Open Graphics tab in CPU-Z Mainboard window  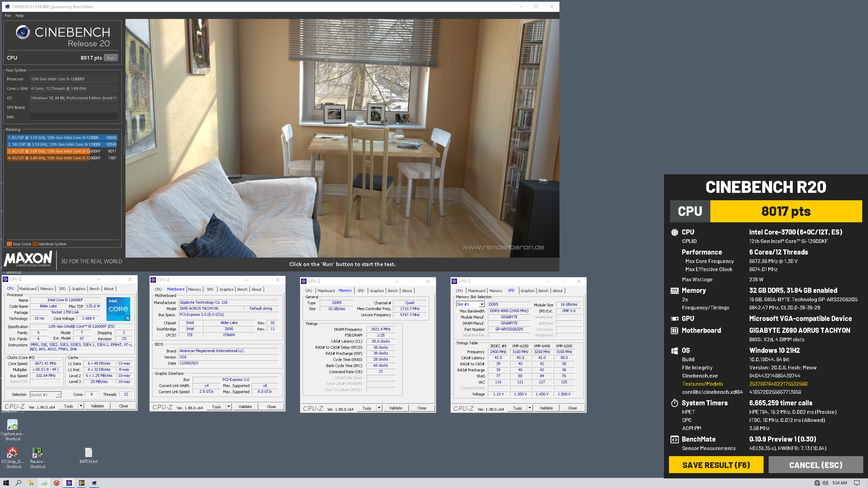coord(226,289)
